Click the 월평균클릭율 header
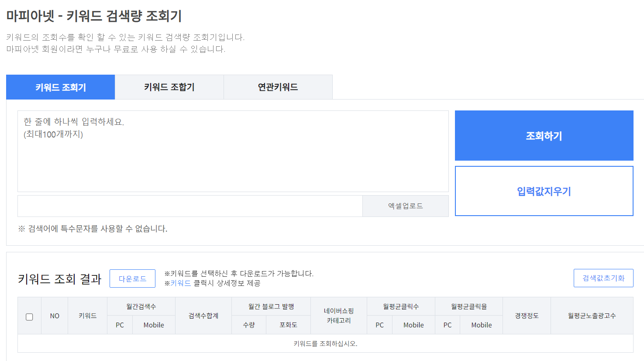Screen dimensions: 644x361 [469, 306]
